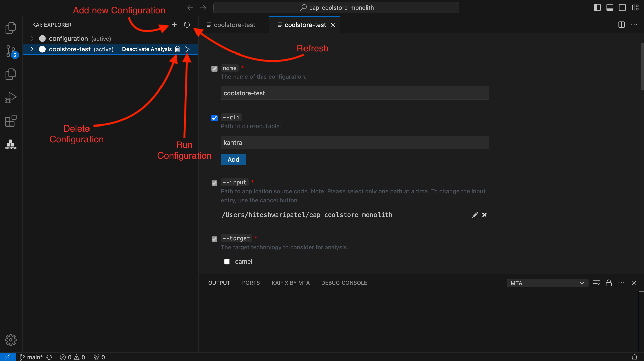This screenshot has width=644, height=361.
Task: Toggle the name checkbox
Action: (x=214, y=69)
